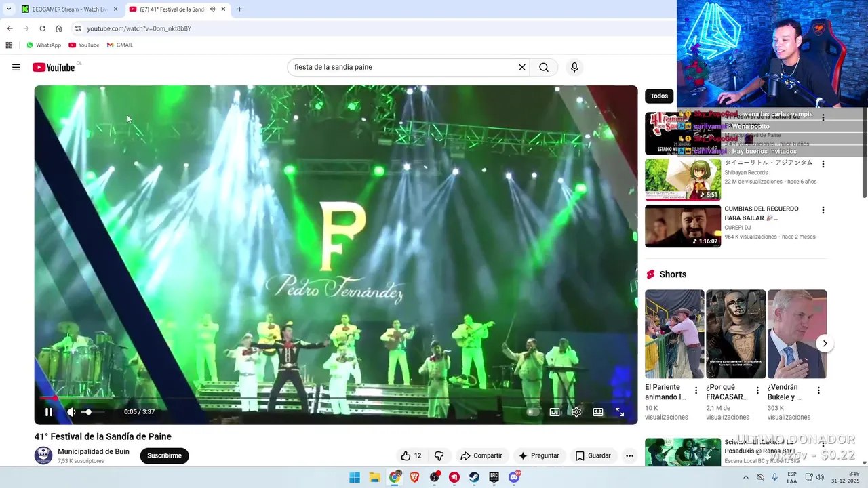The height and width of the screenshot is (488, 868).
Task: Open the Shibayan Records video thumbnail
Action: (x=683, y=180)
